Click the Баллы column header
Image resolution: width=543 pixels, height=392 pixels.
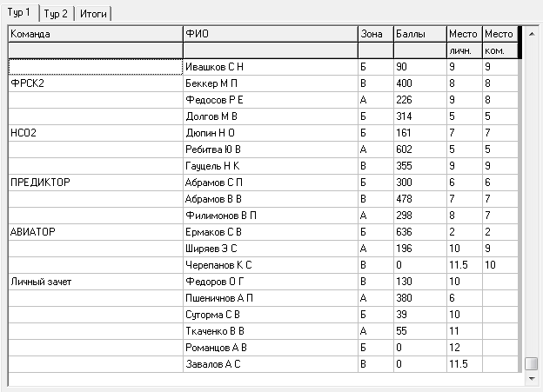[420, 34]
